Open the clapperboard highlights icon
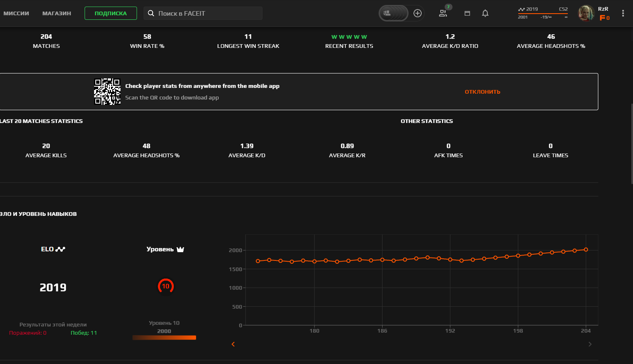Screen dimensions: 633x364 pos(467,13)
